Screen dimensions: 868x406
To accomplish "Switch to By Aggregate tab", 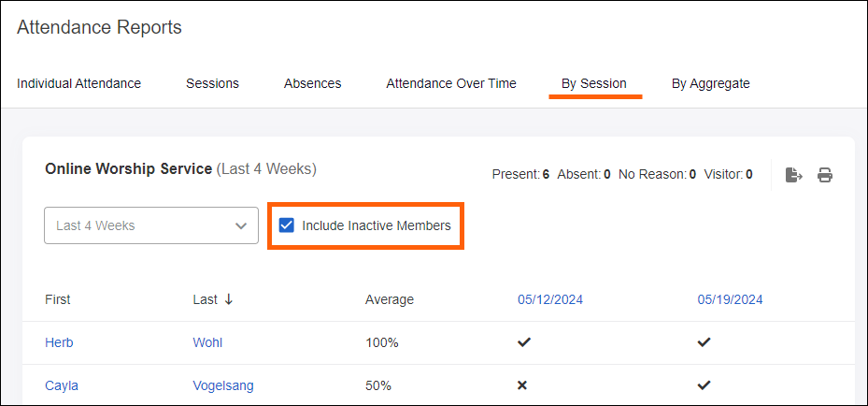I will click(x=710, y=83).
